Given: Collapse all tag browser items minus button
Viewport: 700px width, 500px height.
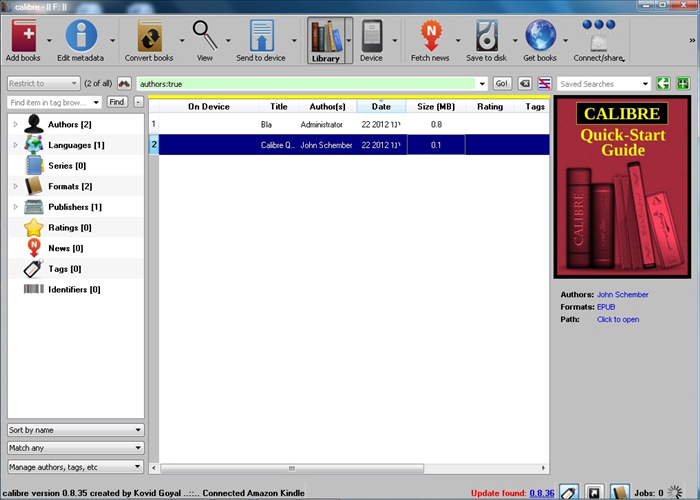Looking at the screenshot, I should coord(139,102).
